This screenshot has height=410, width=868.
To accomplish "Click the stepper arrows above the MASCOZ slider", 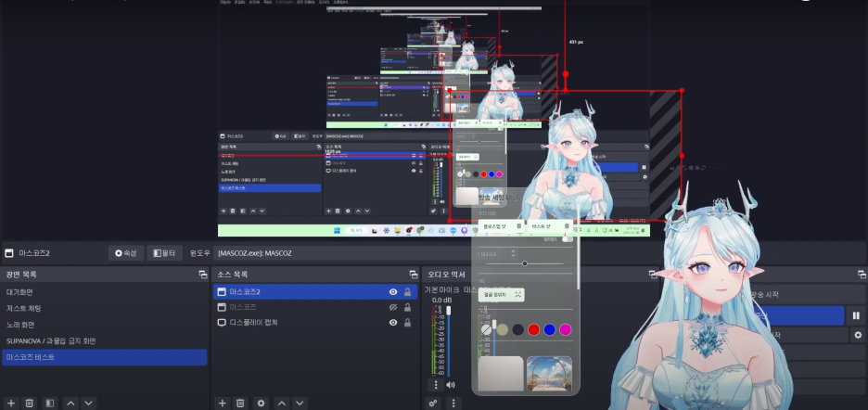I will point(513,253).
